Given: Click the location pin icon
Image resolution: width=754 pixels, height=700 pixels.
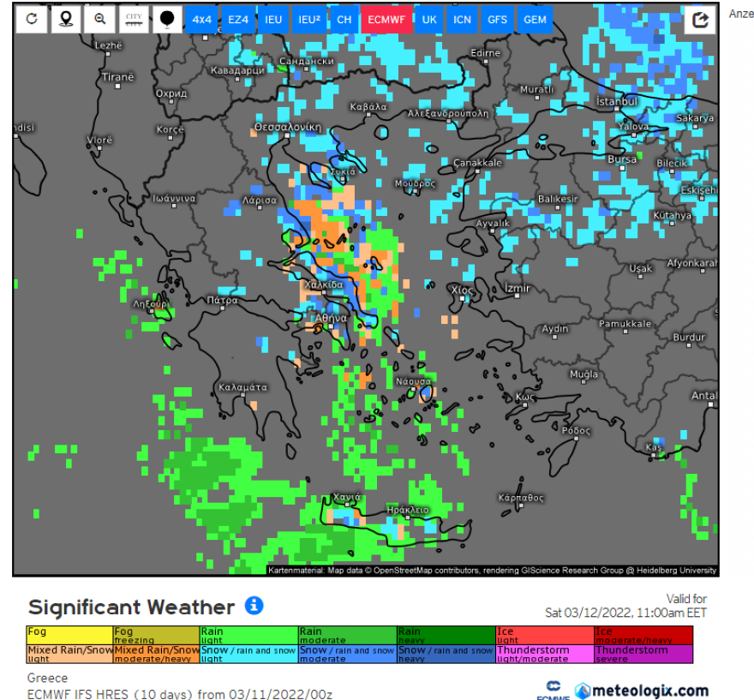Looking at the screenshot, I should pyautogui.click(x=66, y=20).
